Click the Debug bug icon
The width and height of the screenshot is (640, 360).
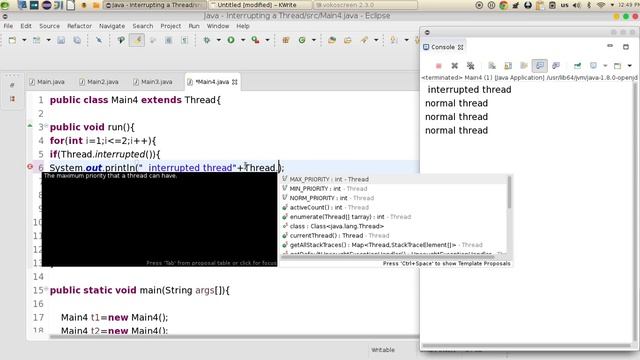tap(207, 40)
